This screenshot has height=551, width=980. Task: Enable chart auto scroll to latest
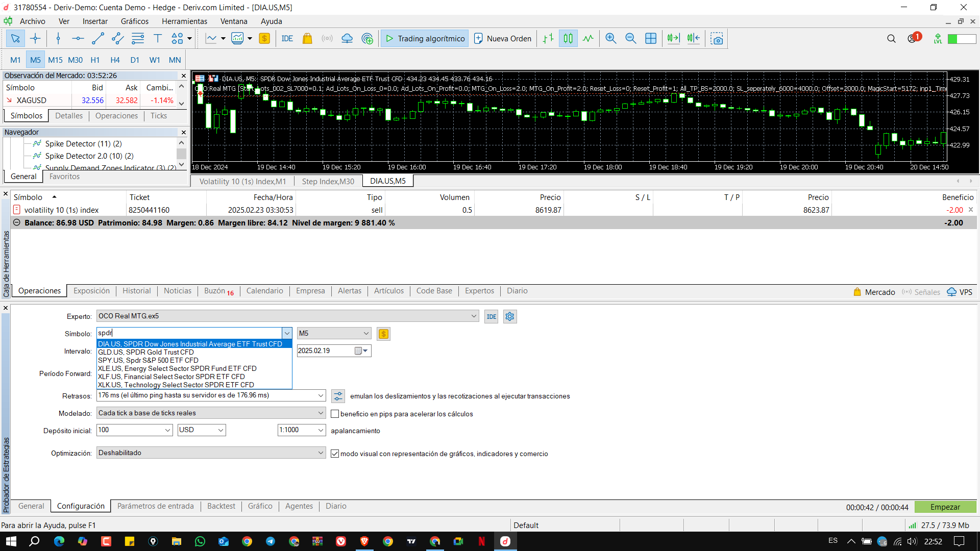pyautogui.click(x=674, y=38)
